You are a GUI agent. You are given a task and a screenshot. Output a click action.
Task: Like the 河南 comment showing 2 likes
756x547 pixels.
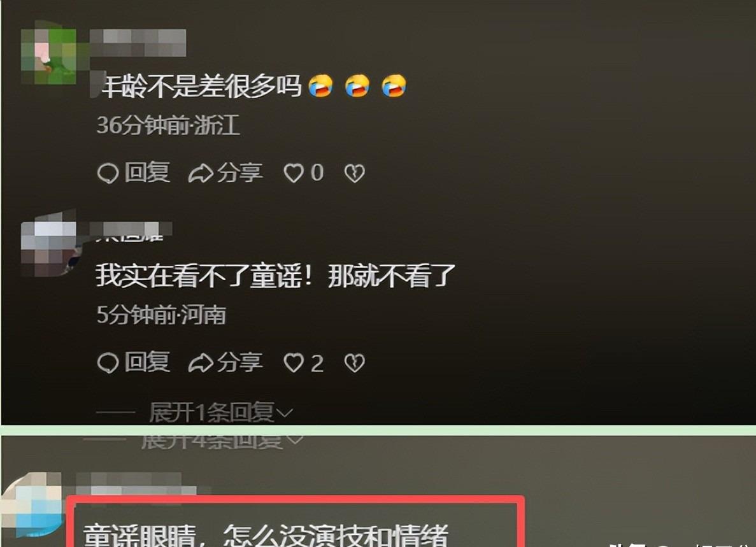click(x=294, y=363)
